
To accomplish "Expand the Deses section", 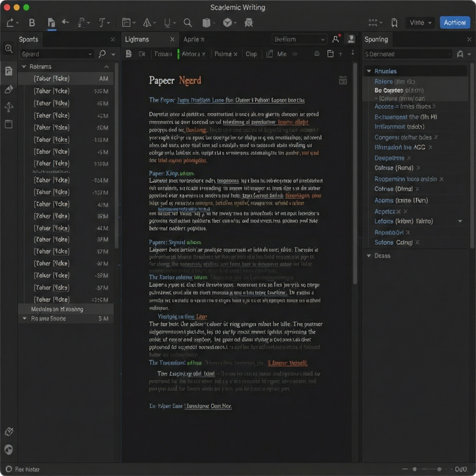I will 369,256.
